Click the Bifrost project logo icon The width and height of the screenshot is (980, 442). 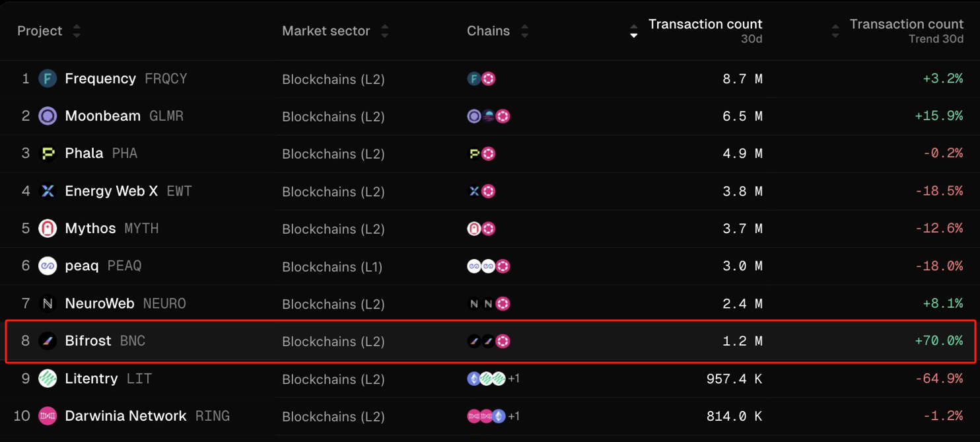click(48, 341)
